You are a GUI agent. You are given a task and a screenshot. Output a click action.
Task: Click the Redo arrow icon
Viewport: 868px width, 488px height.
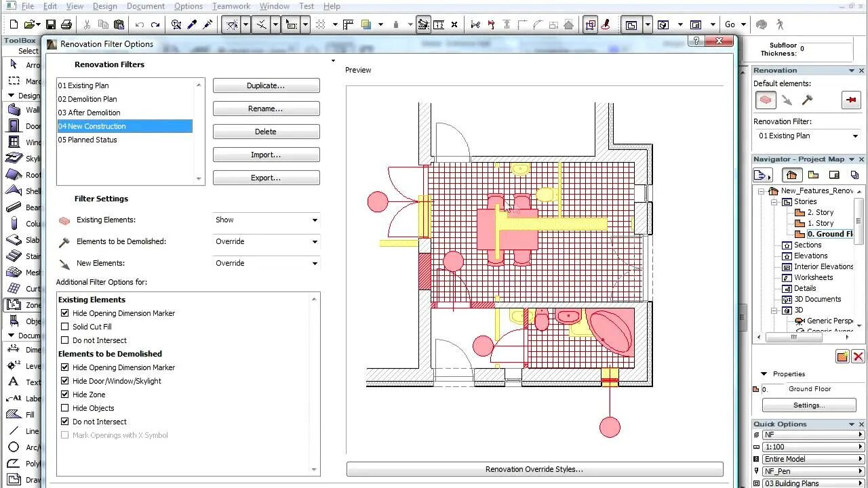155,24
